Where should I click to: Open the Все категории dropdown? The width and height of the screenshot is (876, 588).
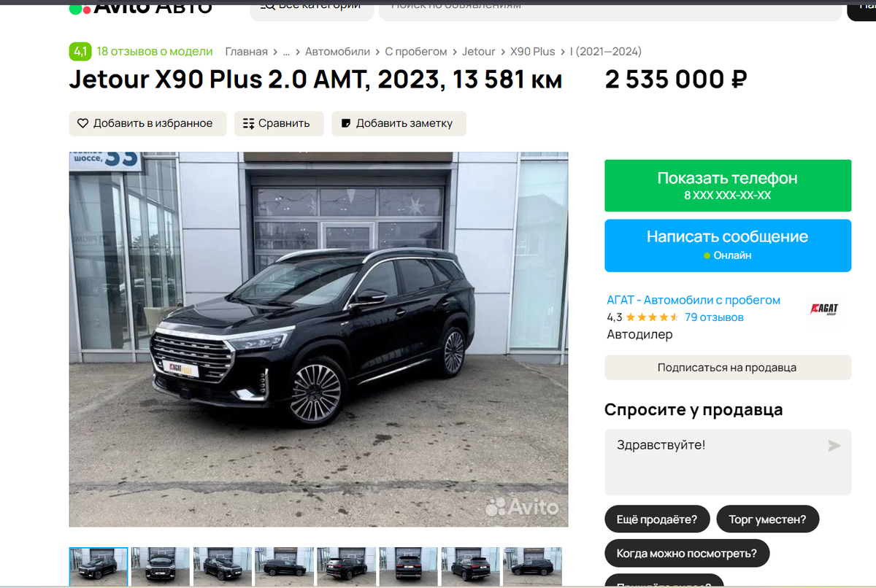tap(312, 7)
